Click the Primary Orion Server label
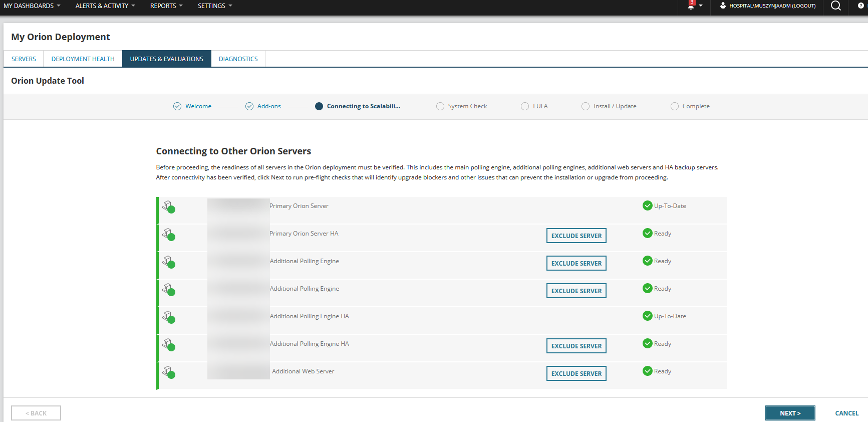868x422 pixels. tap(299, 206)
